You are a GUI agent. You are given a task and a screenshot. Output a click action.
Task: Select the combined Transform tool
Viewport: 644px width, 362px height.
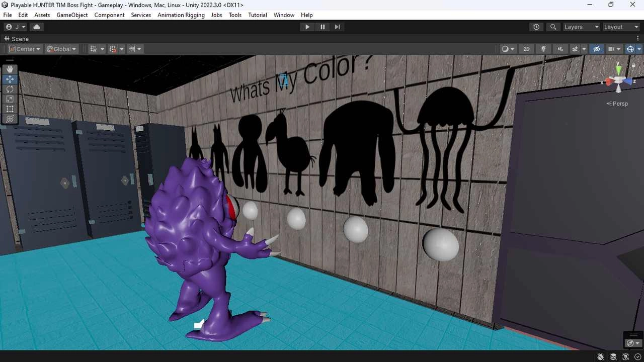[10, 119]
